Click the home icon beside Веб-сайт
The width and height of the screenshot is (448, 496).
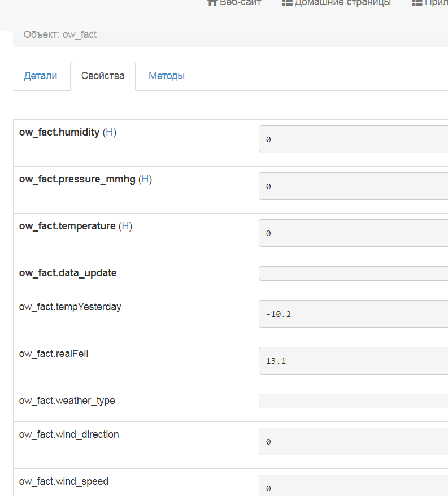pos(212,2)
